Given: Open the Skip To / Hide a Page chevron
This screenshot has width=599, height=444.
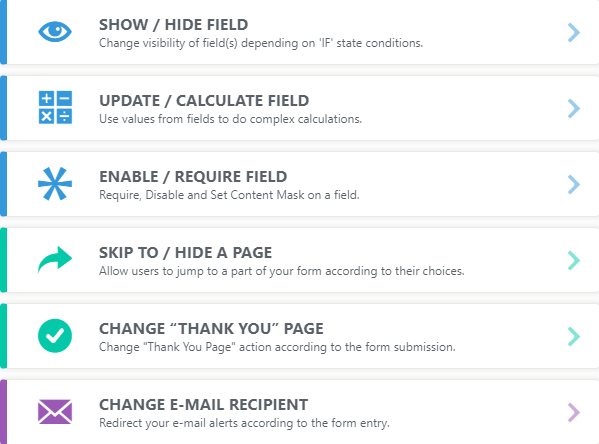Looking at the screenshot, I should [573, 261].
